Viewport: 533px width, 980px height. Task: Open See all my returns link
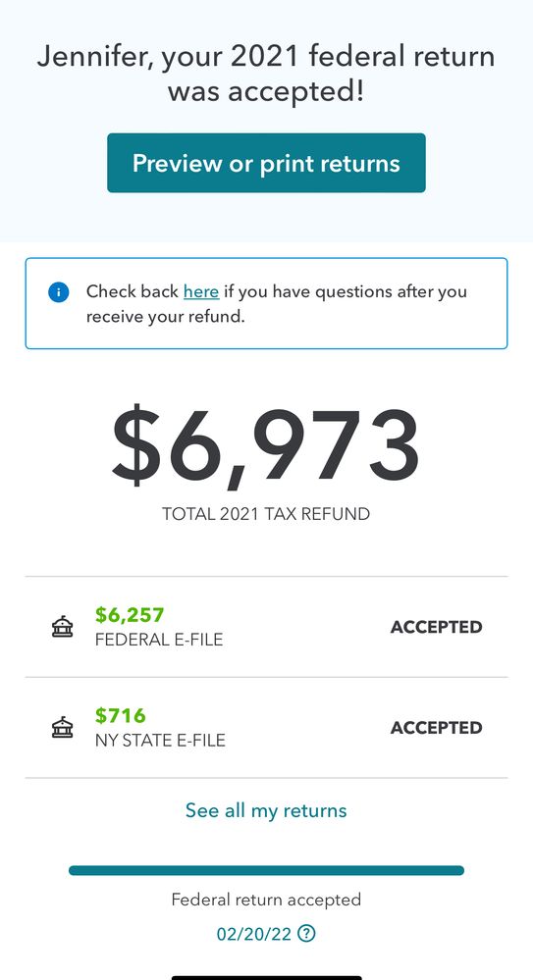tap(266, 810)
